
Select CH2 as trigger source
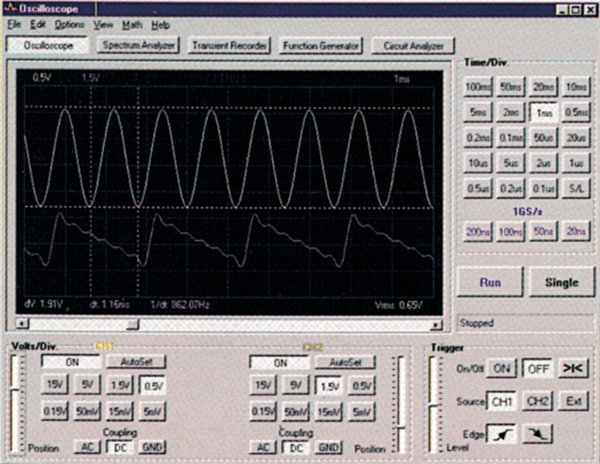538,402
